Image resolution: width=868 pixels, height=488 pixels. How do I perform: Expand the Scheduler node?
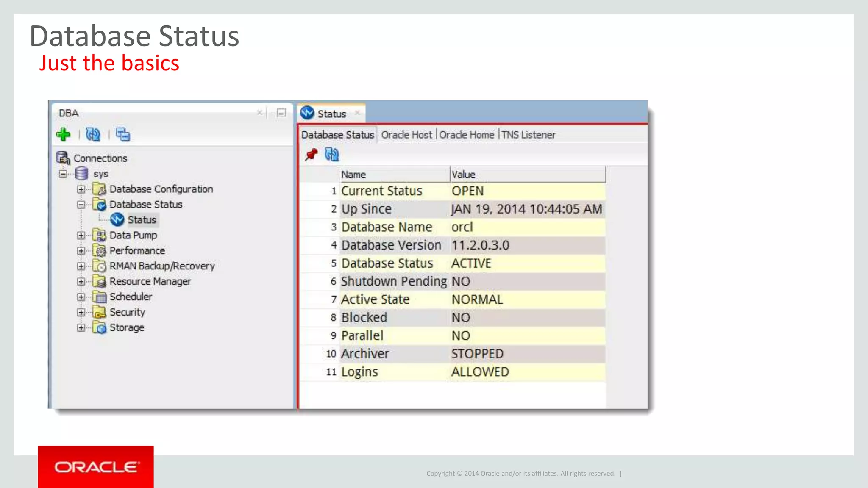81,297
